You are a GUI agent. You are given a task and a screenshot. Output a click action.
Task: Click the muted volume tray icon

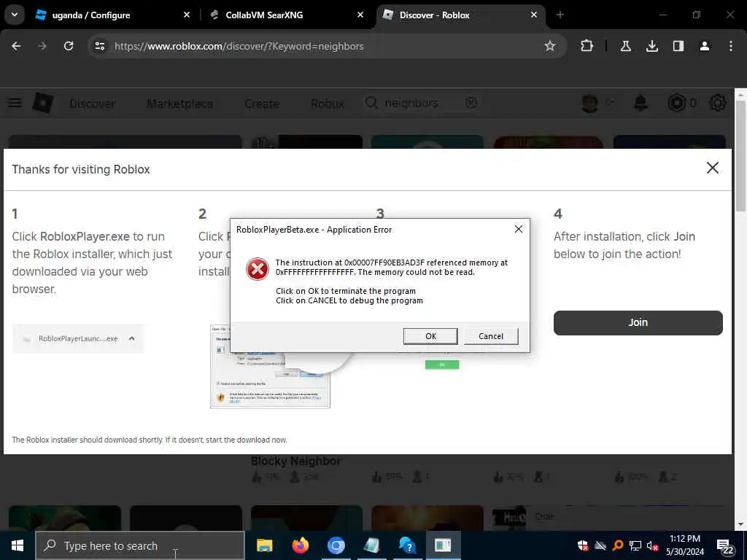(x=652, y=545)
